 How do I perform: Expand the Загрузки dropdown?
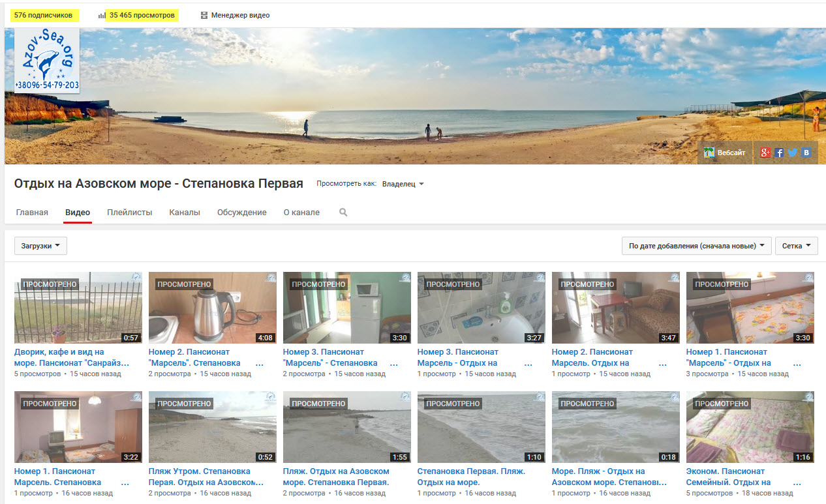40,246
